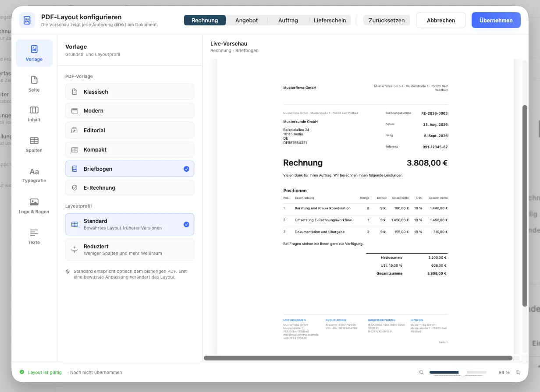This screenshot has width=540, height=392.
Task: Select the Modern PDF template
Action: (x=130, y=111)
